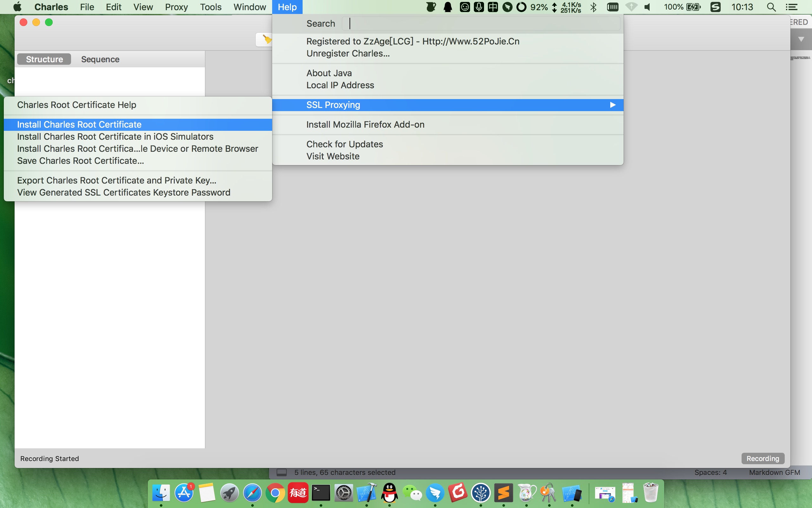Select Local IP Address menu item

click(448, 85)
